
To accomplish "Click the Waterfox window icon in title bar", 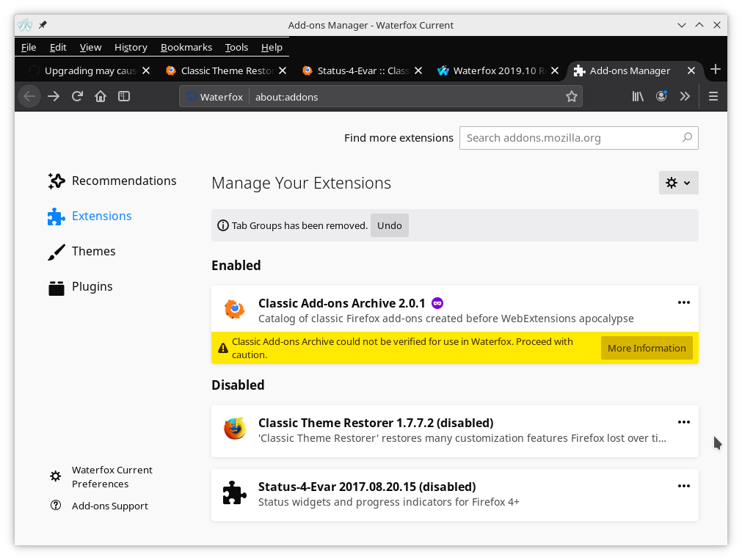I will (25, 25).
